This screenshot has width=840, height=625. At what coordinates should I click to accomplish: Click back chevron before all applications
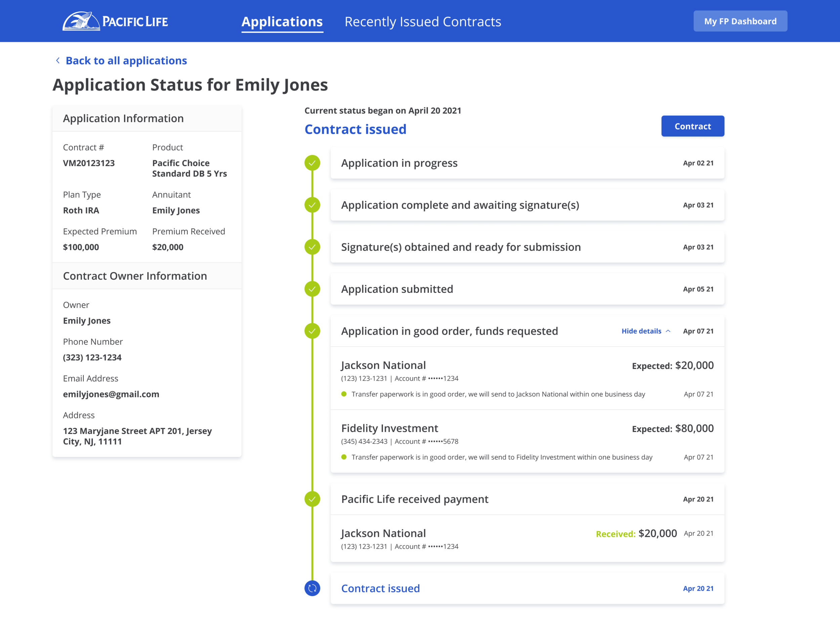coord(58,61)
